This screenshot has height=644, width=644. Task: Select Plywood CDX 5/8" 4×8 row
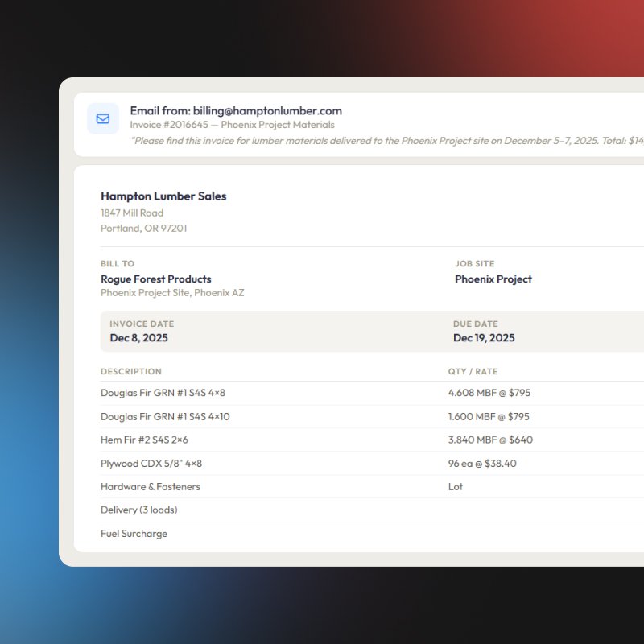372,464
